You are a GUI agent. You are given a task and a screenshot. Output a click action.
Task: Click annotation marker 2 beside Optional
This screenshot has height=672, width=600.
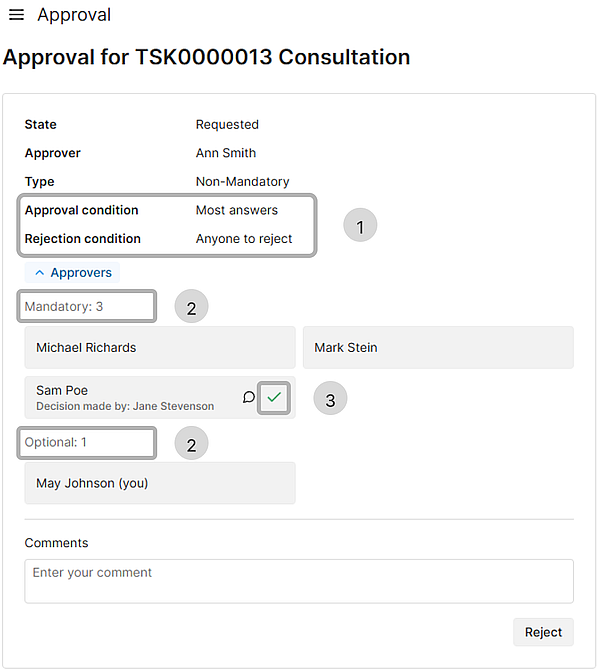click(191, 443)
